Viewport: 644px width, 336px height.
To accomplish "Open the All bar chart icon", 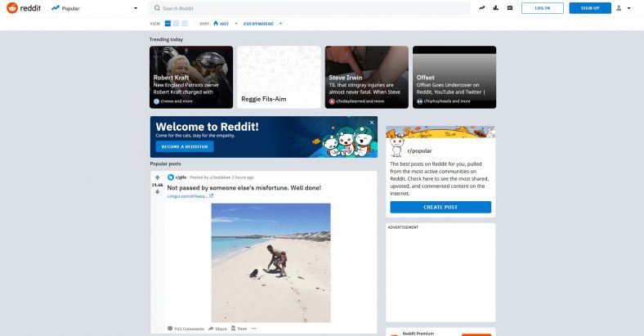I will 496,8.
